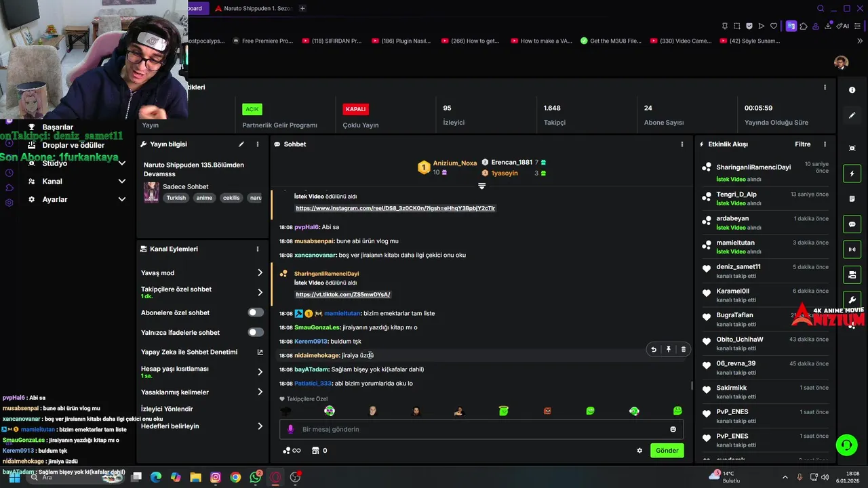Open the vt.tiktok.com link in chat
868x488 pixels.
tap(342, 294)
